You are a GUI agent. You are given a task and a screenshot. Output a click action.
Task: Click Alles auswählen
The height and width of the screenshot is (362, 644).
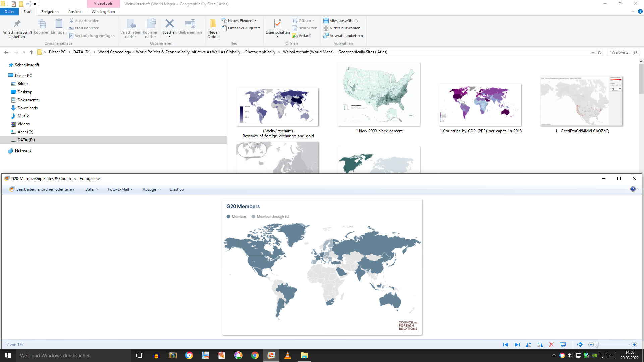(340, 21)
